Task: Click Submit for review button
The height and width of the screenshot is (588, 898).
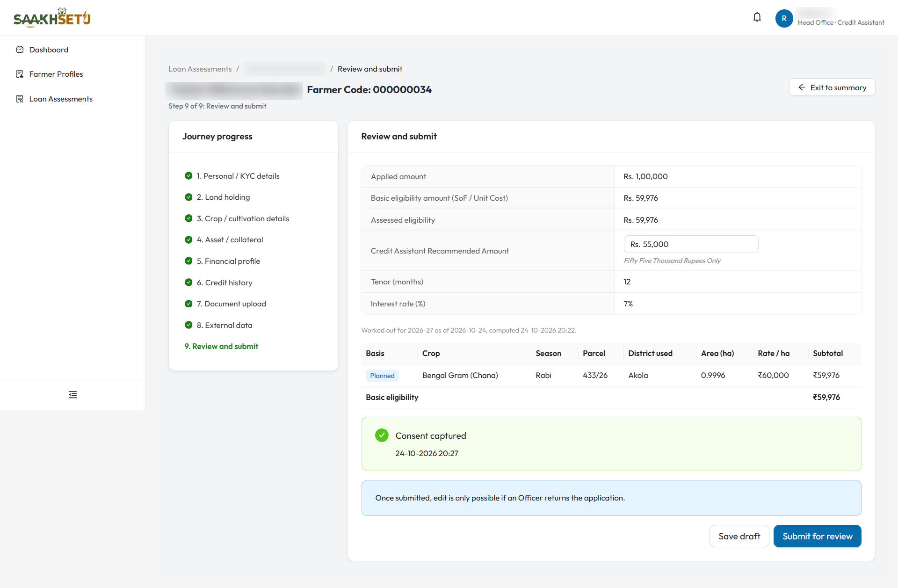Action: tap(817, 536)
